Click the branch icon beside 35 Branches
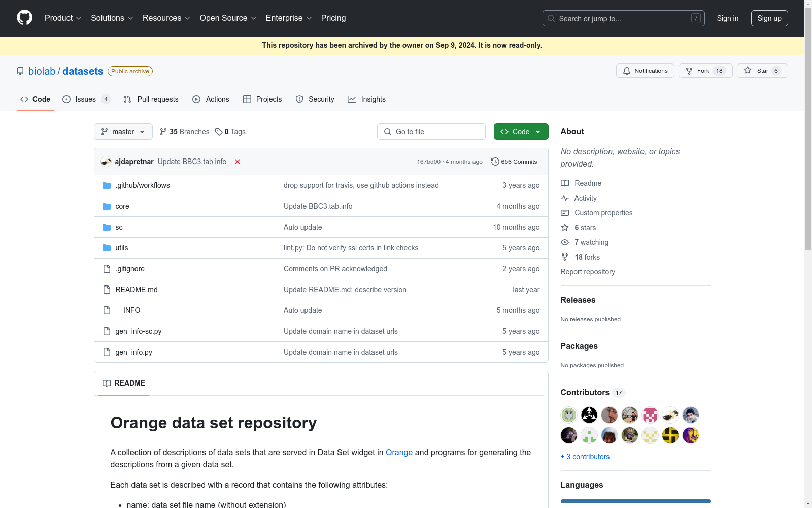The height and width of the screenshot is (508, 812). (x=163, y=132)
